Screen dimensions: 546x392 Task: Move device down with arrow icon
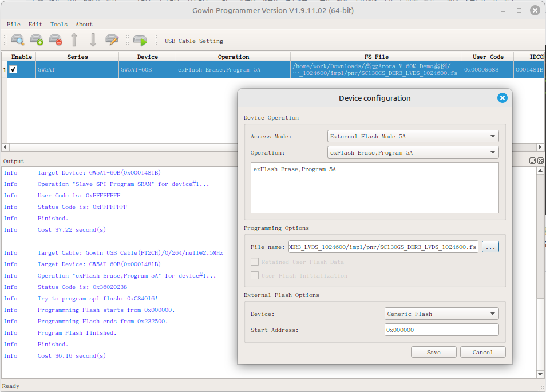[93, 40]
